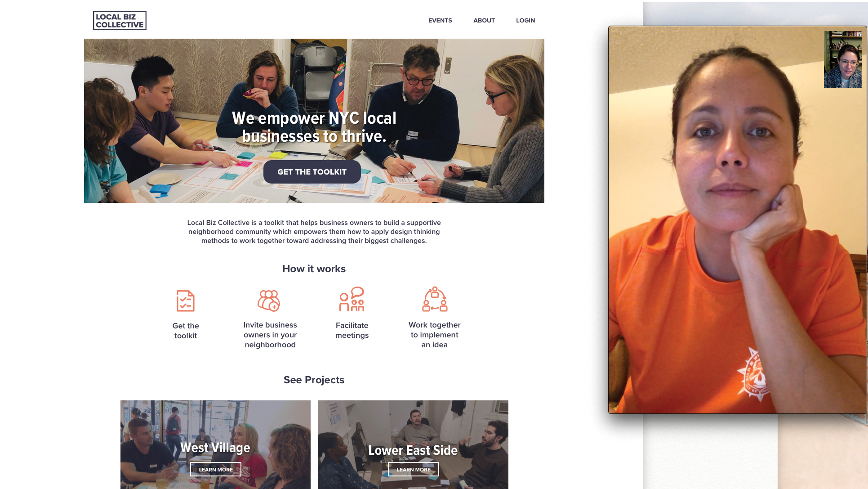Click the GET THE TOOLKIT button
Viewport: 868px width, 489px height.
pyautogui.click(x=312, y=172)
